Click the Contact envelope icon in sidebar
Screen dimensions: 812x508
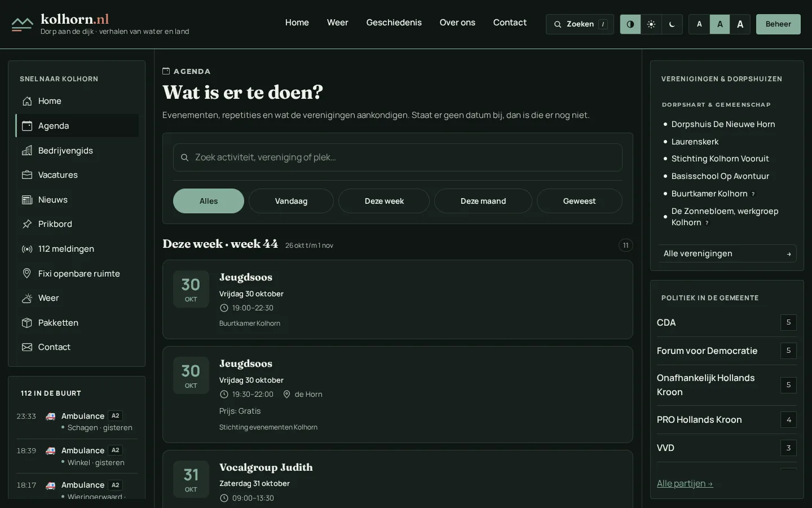tap(27, 347)
